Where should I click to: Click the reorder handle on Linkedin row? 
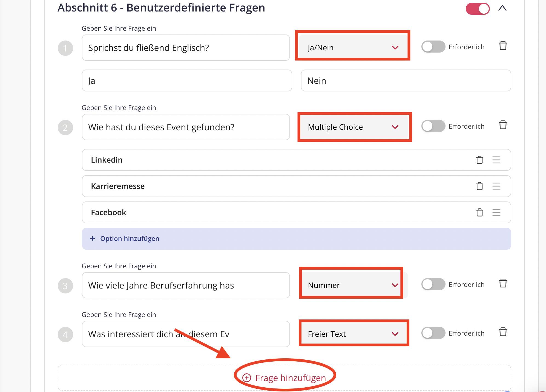click(x=496, y=160)
